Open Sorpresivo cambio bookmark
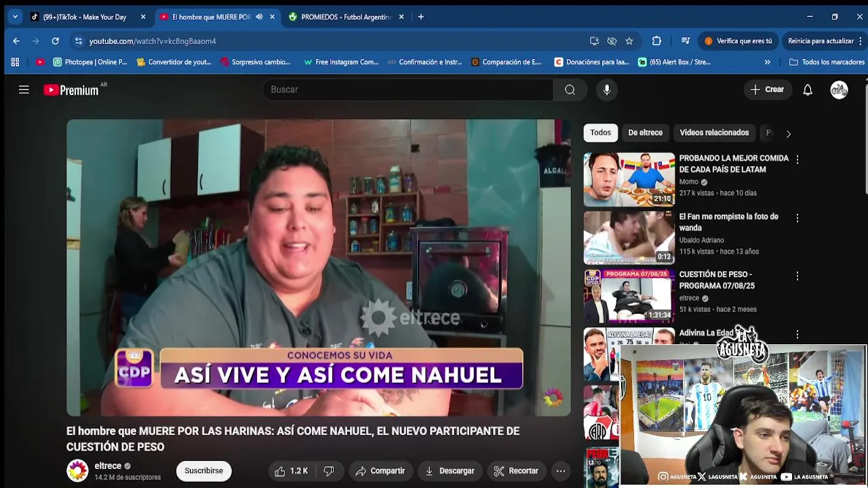This screenshot has height=488, width=868. coord(255,62)
